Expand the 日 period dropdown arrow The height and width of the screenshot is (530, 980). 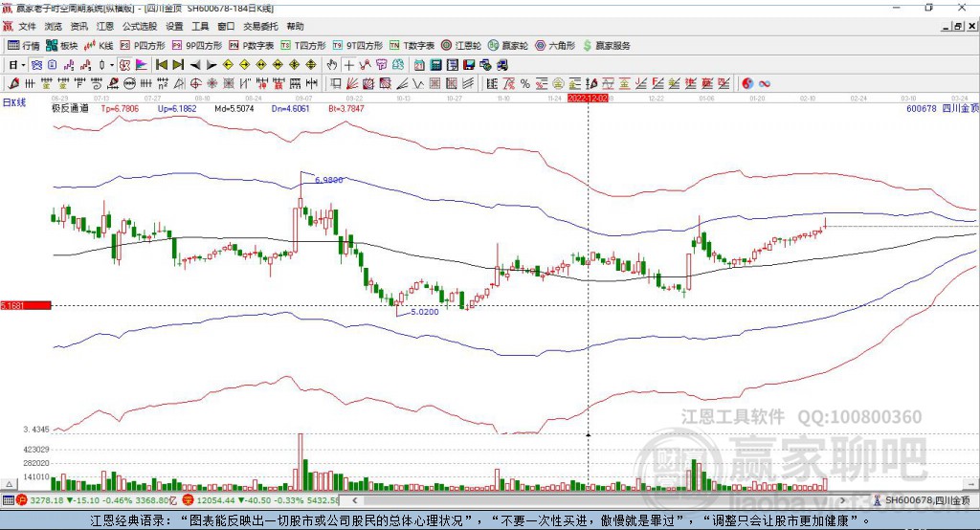tap(23, 65)
